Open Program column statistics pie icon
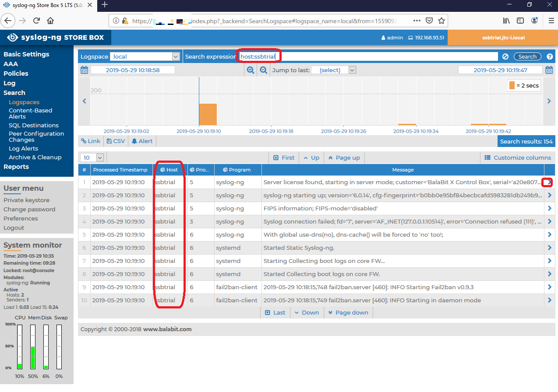This screenshot has width=558, height=392. [225, 170]
